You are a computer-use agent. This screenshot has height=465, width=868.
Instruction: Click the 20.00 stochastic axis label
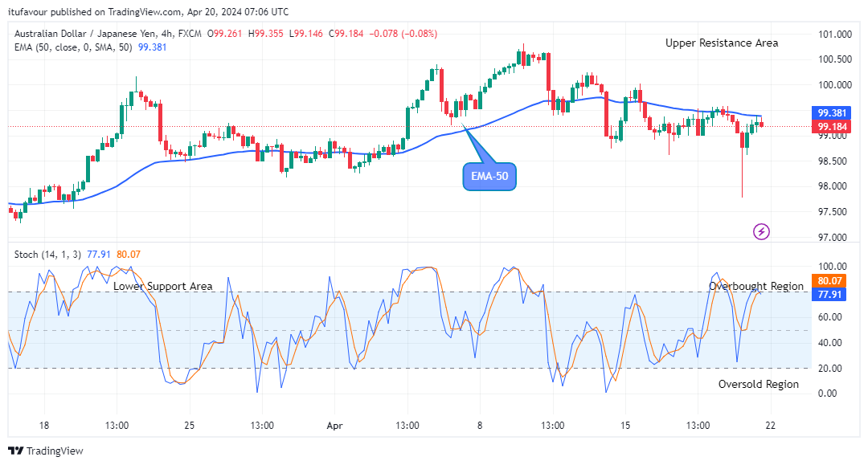coord(829,369)
